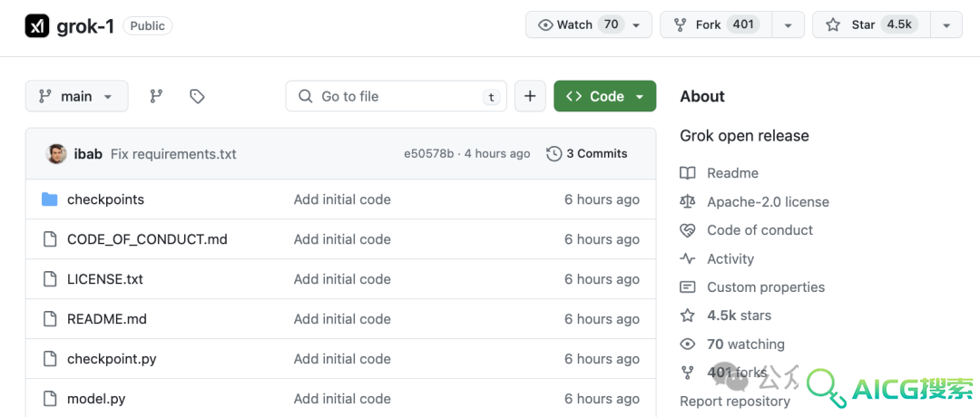The width and height of the screenshot is (980, 417).
Task: Click the ibab user avatar
Action: 57,153
